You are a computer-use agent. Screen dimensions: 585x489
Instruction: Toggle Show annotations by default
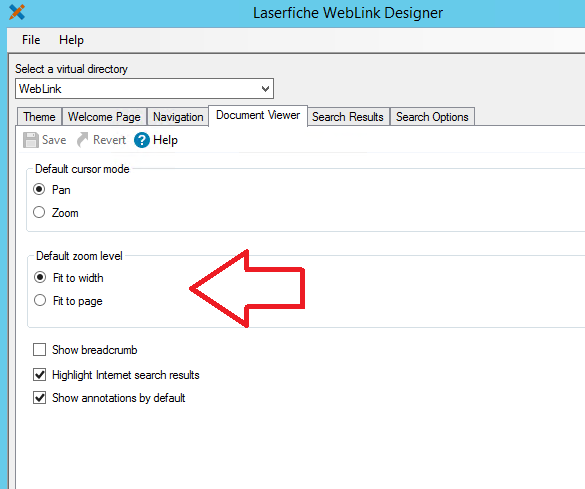40,398
